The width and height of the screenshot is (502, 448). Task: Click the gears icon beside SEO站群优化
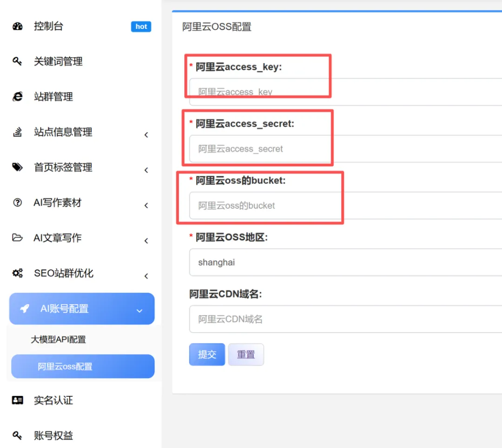(x=18, y=273)
